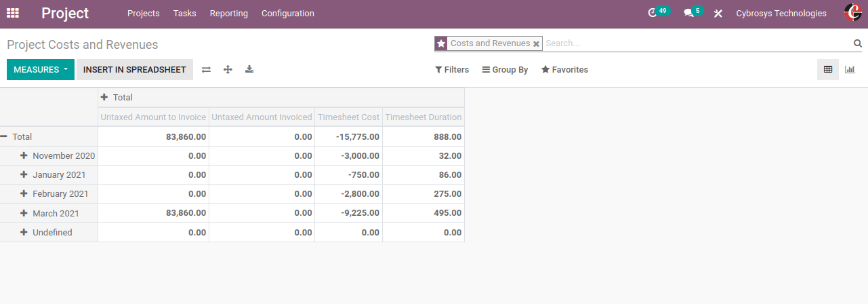
Task: Click the developer tools wrench icon
Action: (718, 13)
